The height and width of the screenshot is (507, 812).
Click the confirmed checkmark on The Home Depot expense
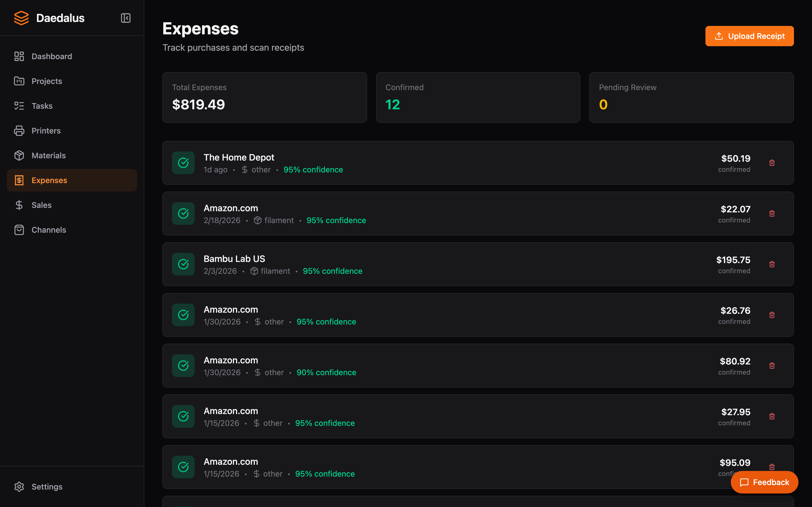[183, 163]
